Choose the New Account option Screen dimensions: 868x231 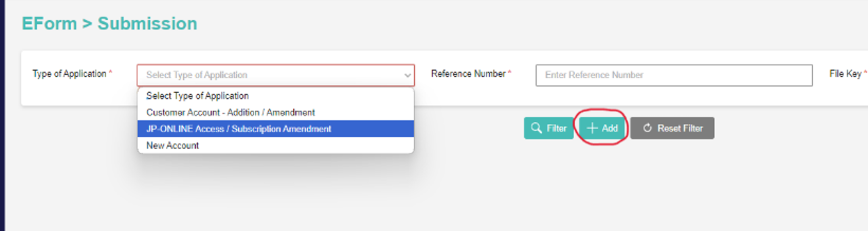[172, 145]
